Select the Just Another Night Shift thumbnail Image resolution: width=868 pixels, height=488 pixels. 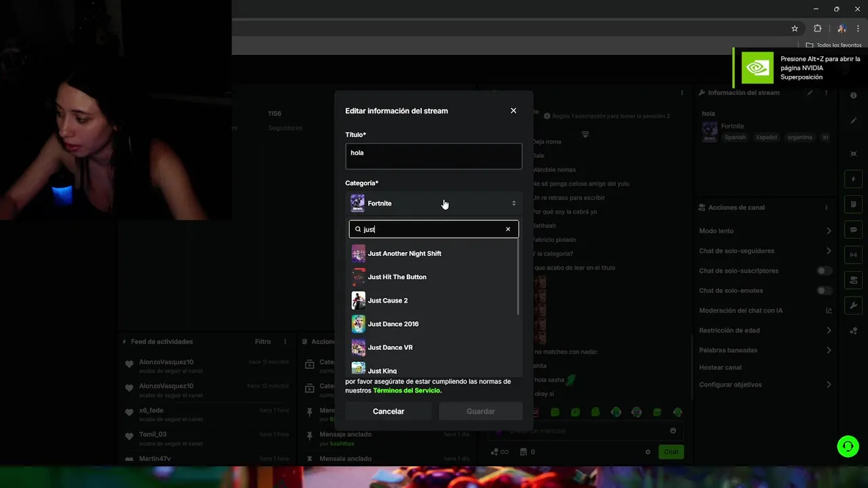point(358,253)
